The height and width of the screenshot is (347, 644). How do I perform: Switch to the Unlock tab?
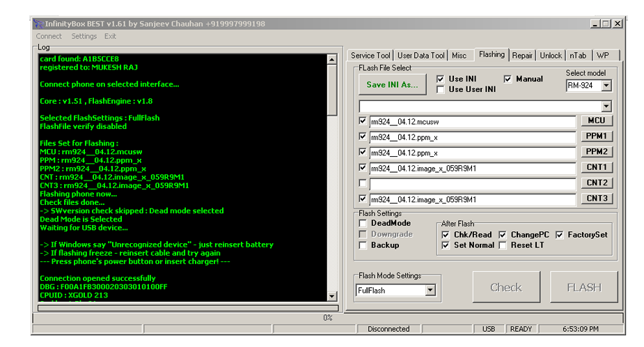(551, 56)
